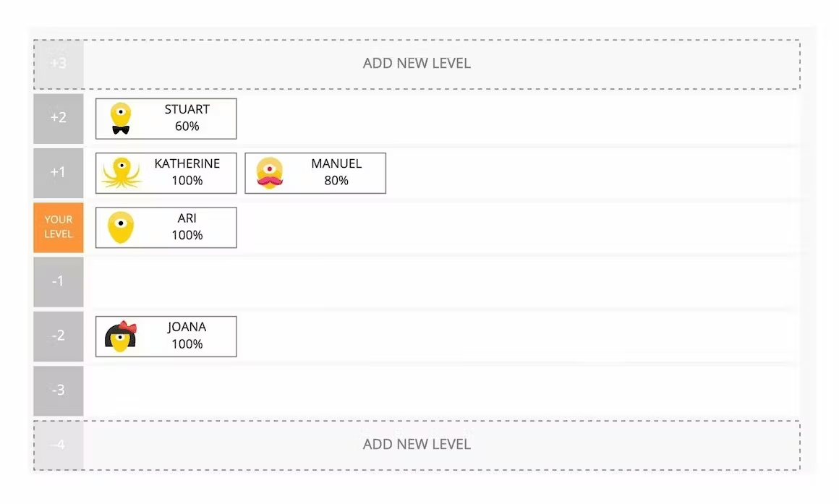The height and width of the screenshot is (504, 839).
Task: Select the Joana 100% card
Action: click(x=166, y=337)
